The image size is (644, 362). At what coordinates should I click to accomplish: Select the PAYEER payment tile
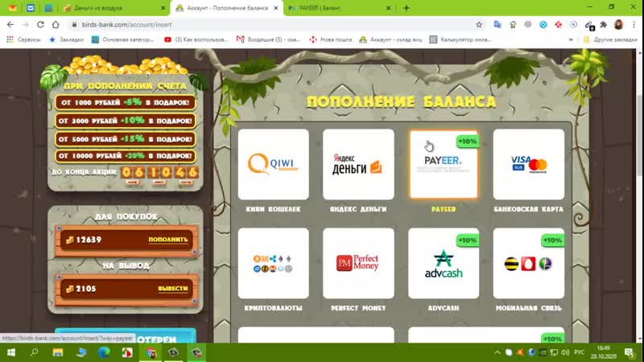click(x=444, y=164)
